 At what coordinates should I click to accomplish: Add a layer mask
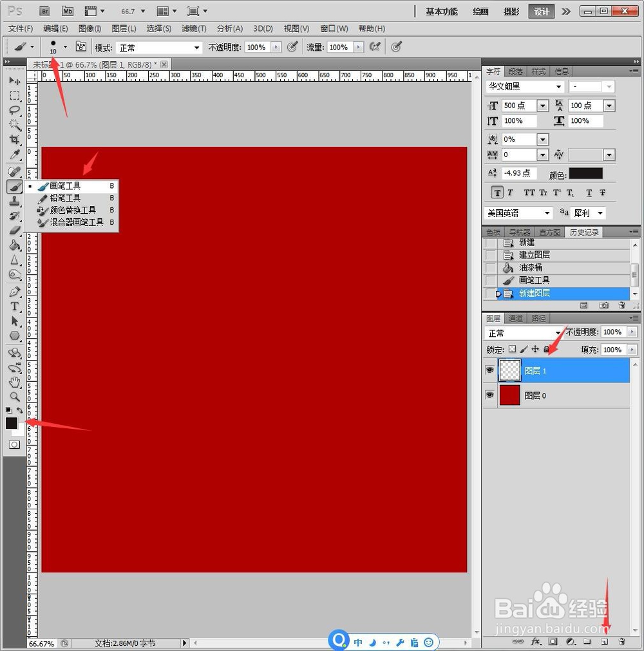[553, 641]
